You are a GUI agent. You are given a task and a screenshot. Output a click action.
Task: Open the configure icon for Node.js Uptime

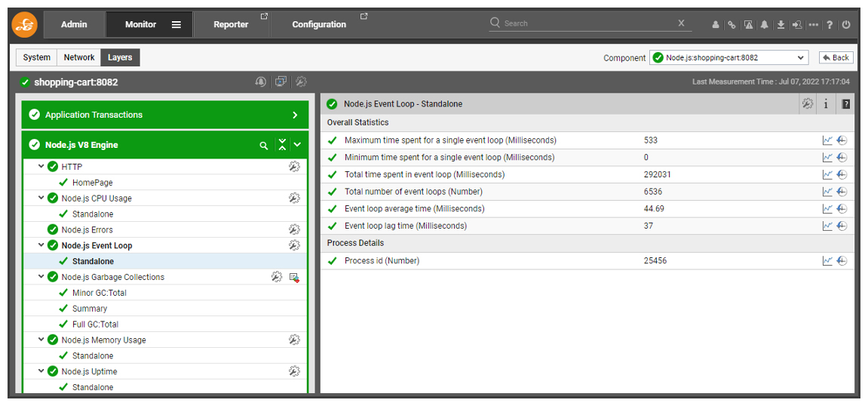point(295,371)
